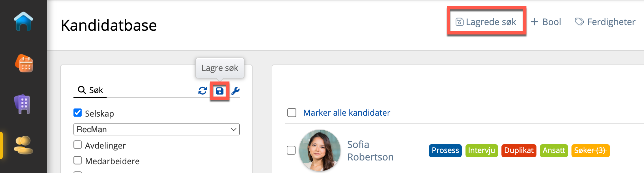
Task: Tick the Medarbeidere checkbox
Action: pos(78,160)
